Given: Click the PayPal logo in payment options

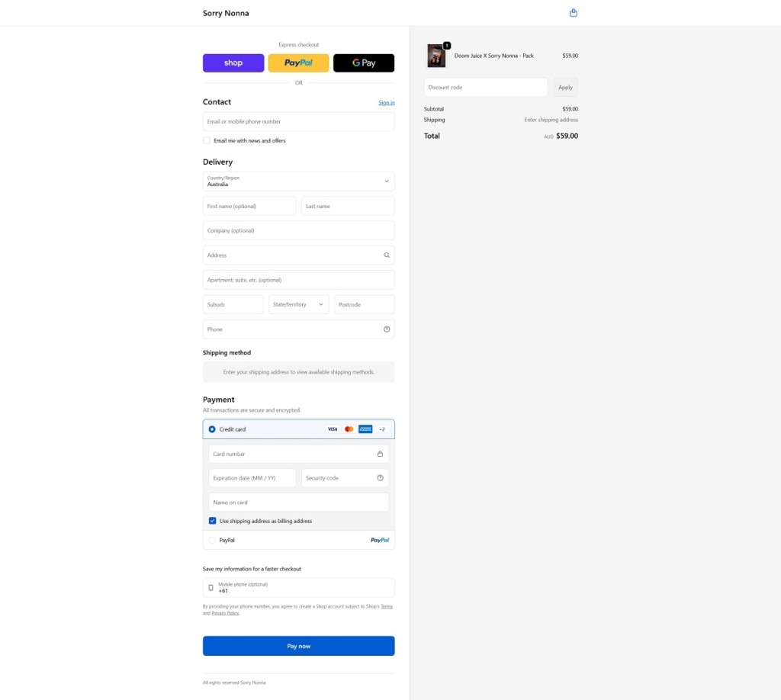Looking at the screenshot, I should tap(379, 540).
